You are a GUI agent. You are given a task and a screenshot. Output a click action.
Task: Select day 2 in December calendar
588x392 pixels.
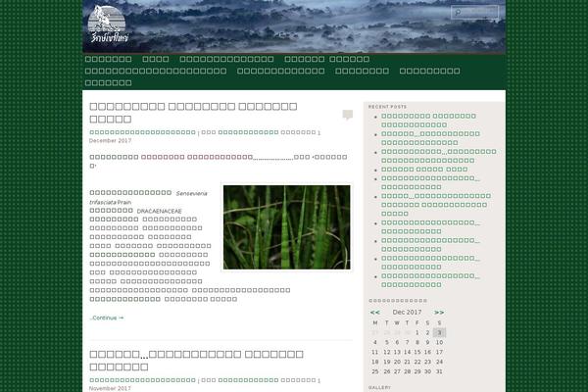click(427, 333)
